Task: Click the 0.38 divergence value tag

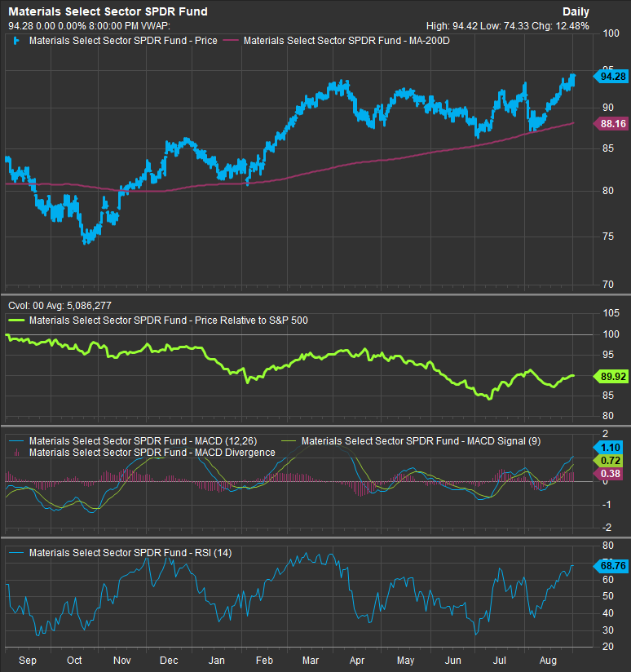Action: [608, 474]
